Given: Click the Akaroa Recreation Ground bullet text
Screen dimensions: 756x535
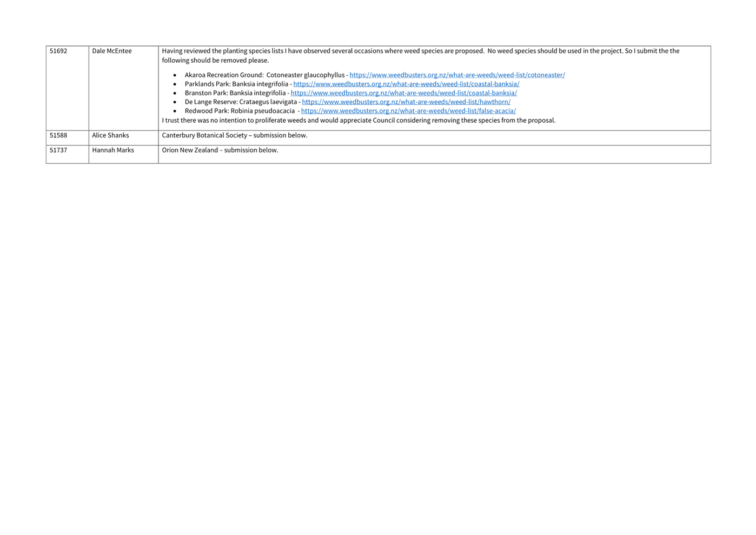Looking at the screenshot, I should point(264,75).
